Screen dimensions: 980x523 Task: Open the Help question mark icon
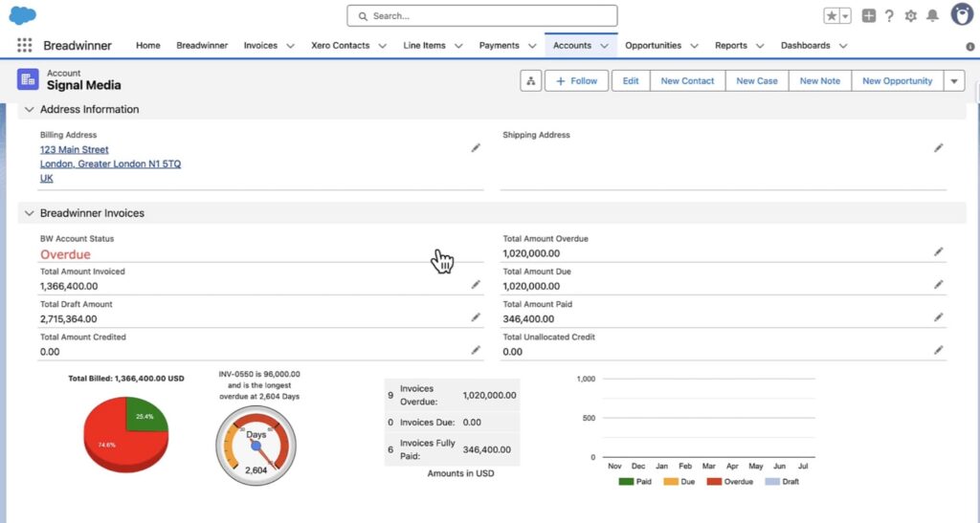[889, 16]
